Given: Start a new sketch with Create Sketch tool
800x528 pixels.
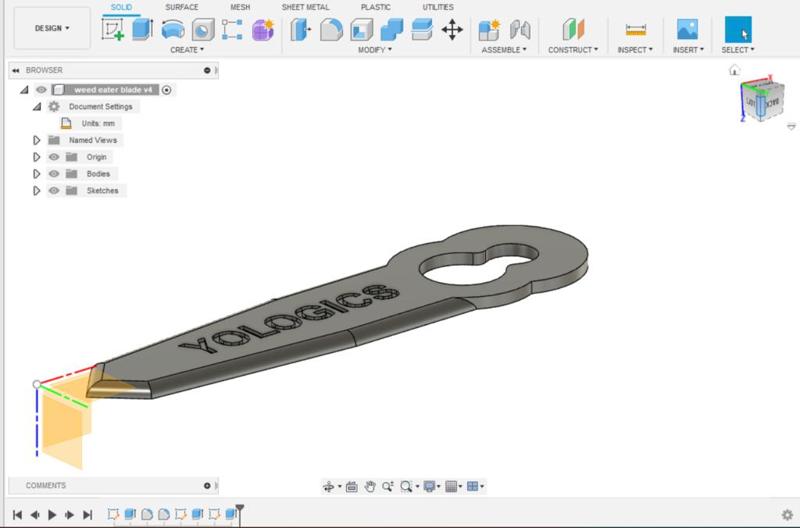Looking at the screenshot, I should point(113,29).
